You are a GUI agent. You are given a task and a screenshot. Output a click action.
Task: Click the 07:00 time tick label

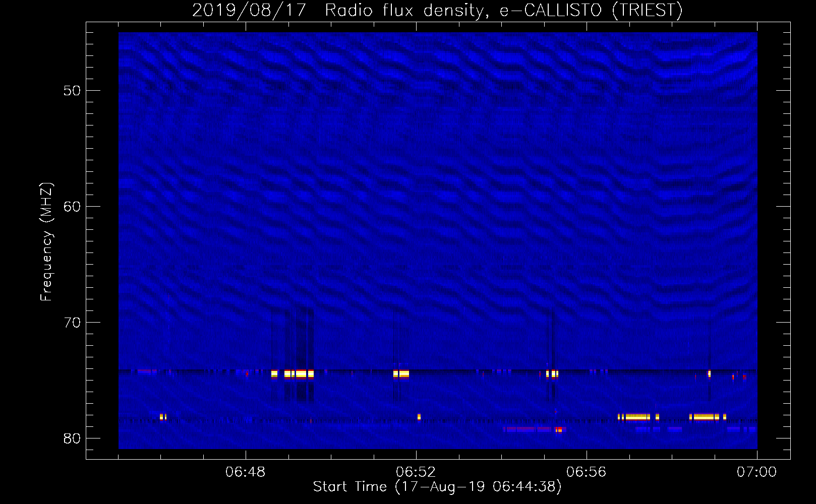(x=757, y=472)
